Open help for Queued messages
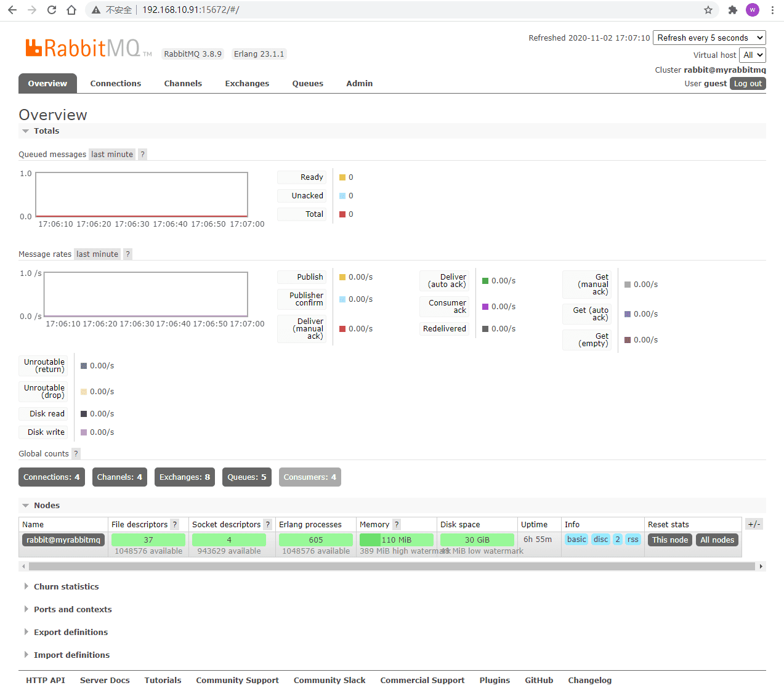Viewport: 784px width, 696px height. coord(142,155)
